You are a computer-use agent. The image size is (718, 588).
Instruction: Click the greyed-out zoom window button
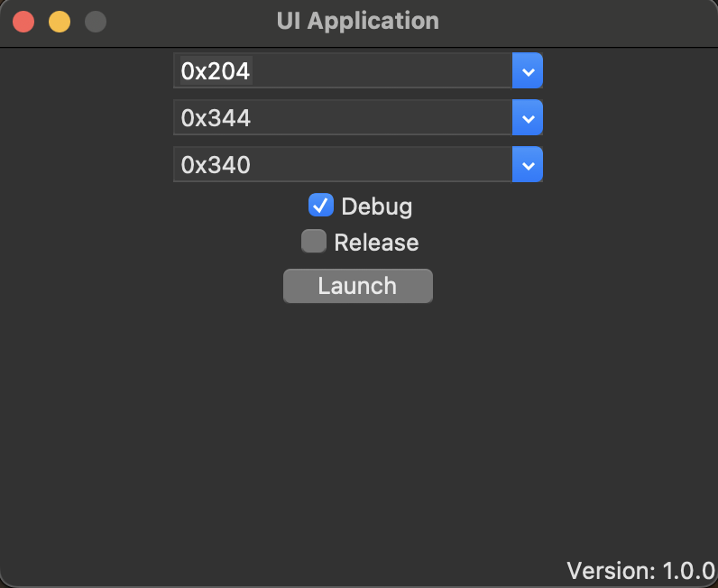click(x=96, y=22)
